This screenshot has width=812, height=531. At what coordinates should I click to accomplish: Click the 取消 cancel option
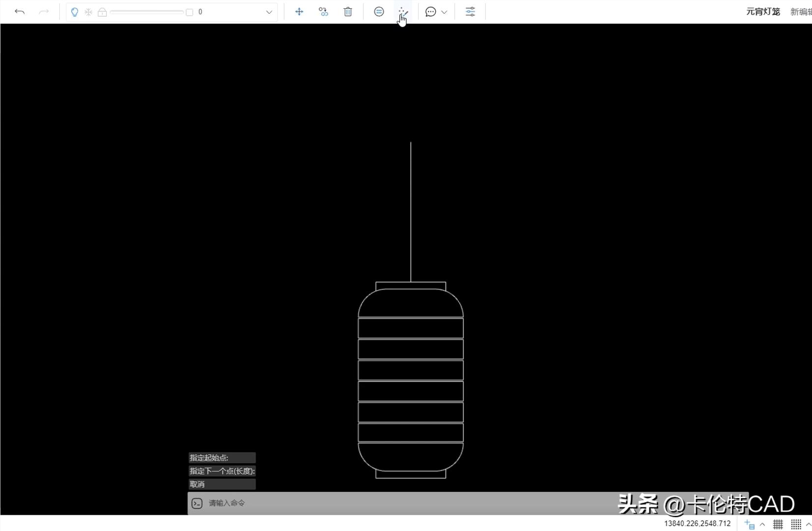point(222,484)
